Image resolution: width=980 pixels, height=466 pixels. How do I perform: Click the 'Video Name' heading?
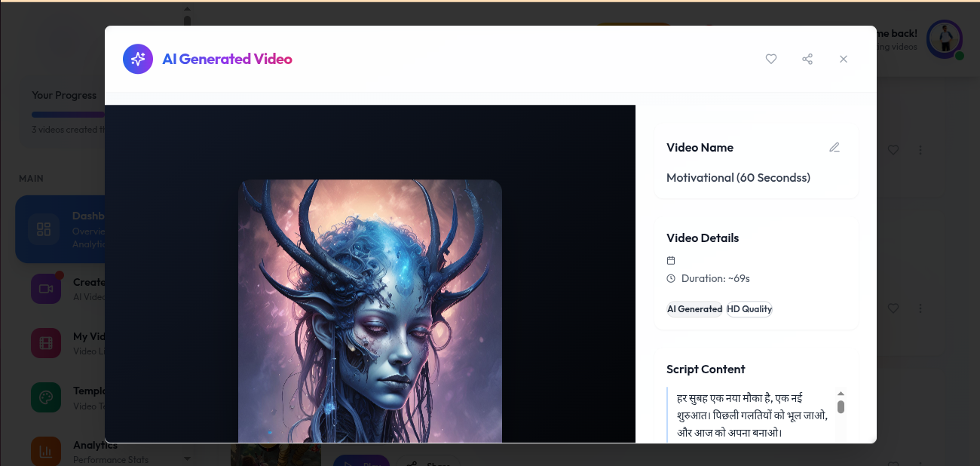tap(700, 148)
